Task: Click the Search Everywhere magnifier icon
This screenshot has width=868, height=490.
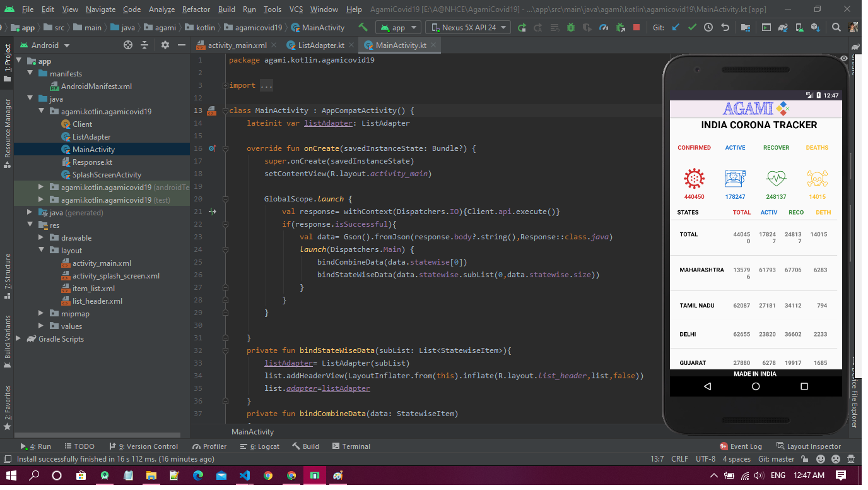Action: pyautogui.click(x=836, y=28)
